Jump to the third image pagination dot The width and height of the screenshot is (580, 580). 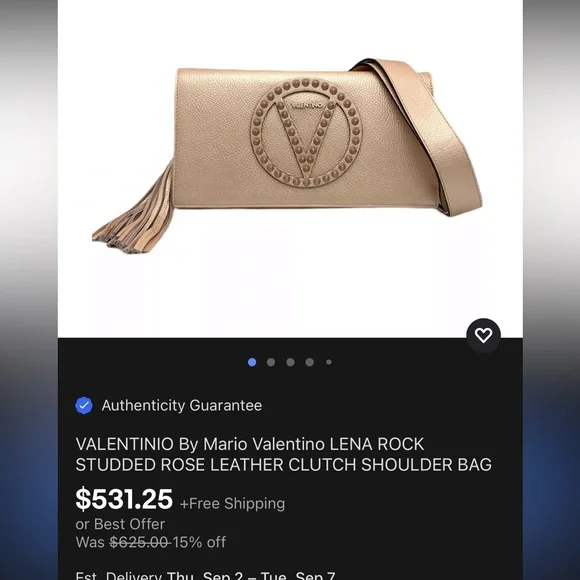pos(290,362)
